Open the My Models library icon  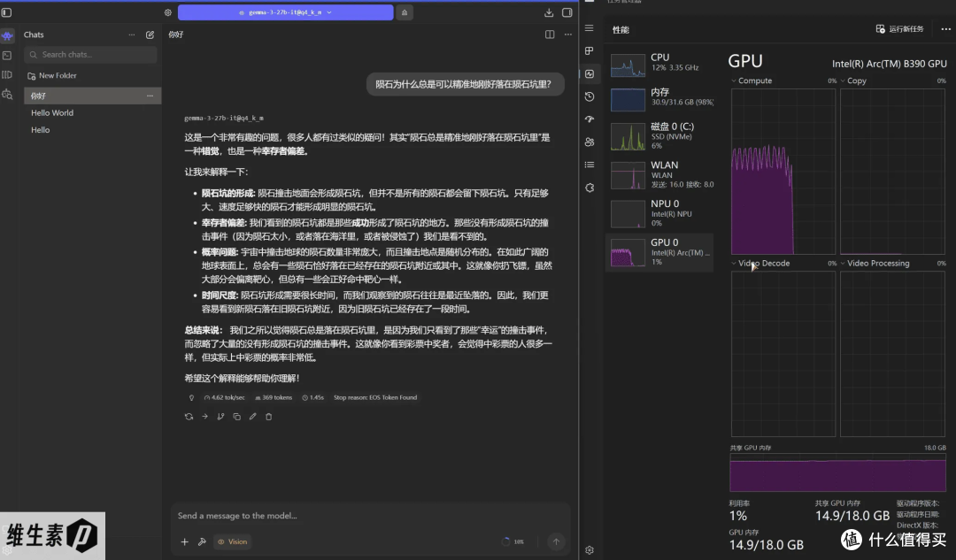coord(7,75)
